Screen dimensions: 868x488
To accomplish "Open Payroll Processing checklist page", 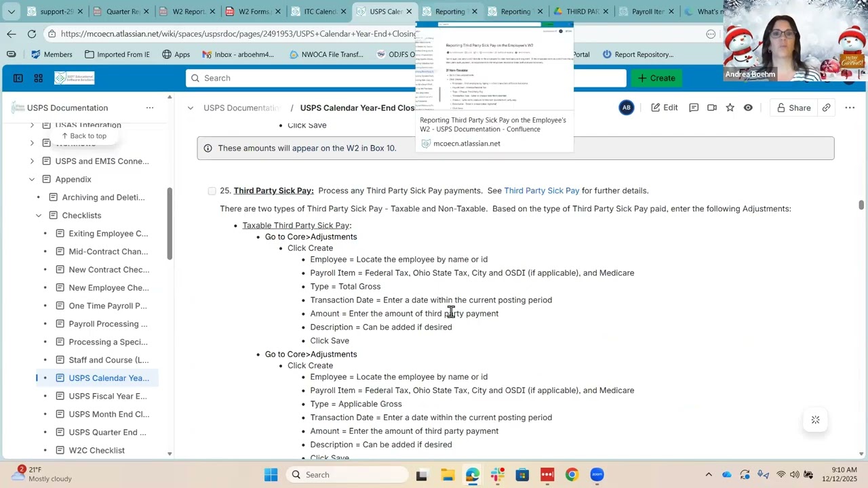I will (x=108, y=324).
